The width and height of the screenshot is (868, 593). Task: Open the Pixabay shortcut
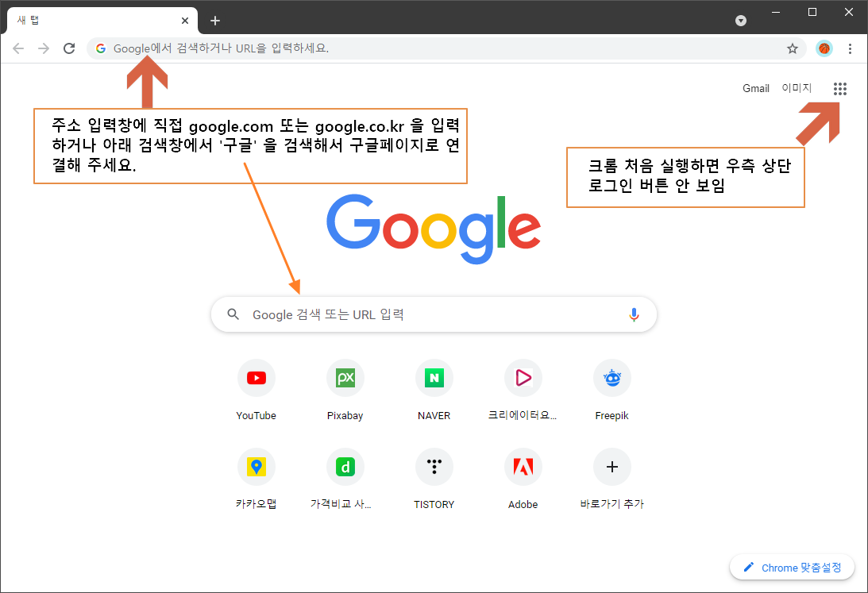coord(345,390)
